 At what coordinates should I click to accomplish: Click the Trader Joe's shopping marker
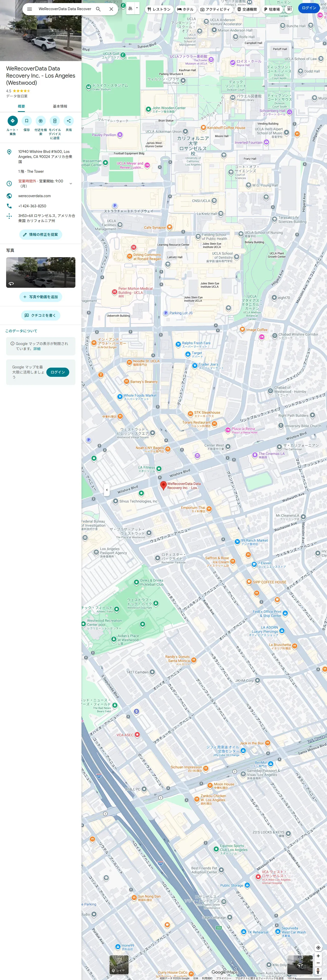pyautogui.click(x=195, y=366)
